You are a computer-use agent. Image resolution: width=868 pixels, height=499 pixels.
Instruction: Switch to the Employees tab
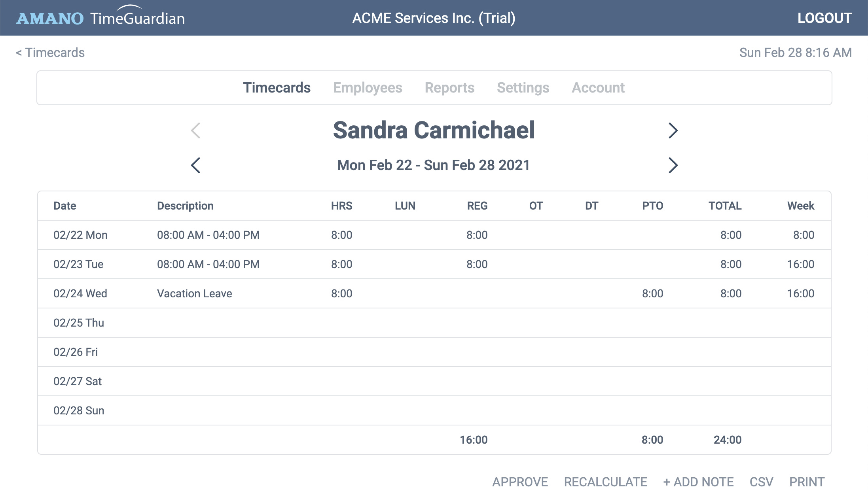point(368,88)
